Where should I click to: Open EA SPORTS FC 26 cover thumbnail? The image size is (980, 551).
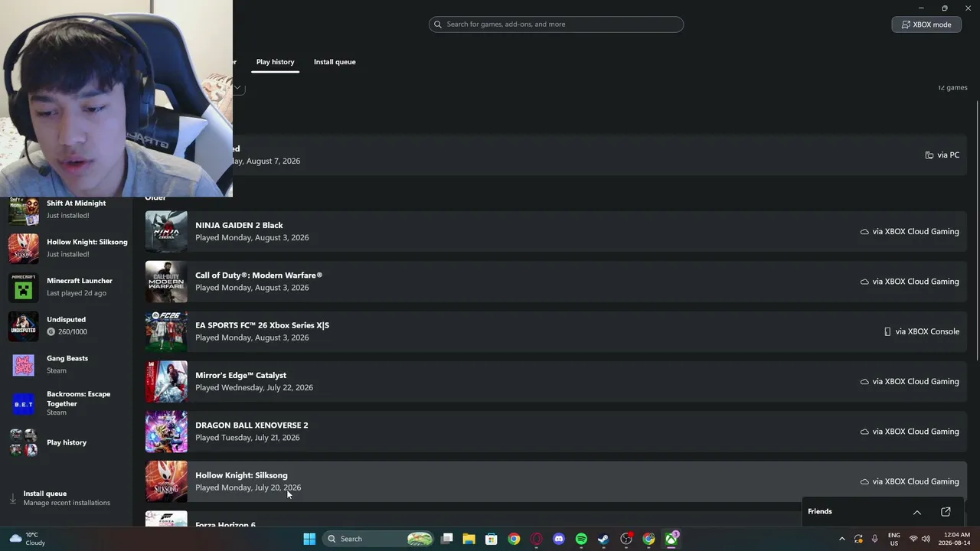click(166, 331)
